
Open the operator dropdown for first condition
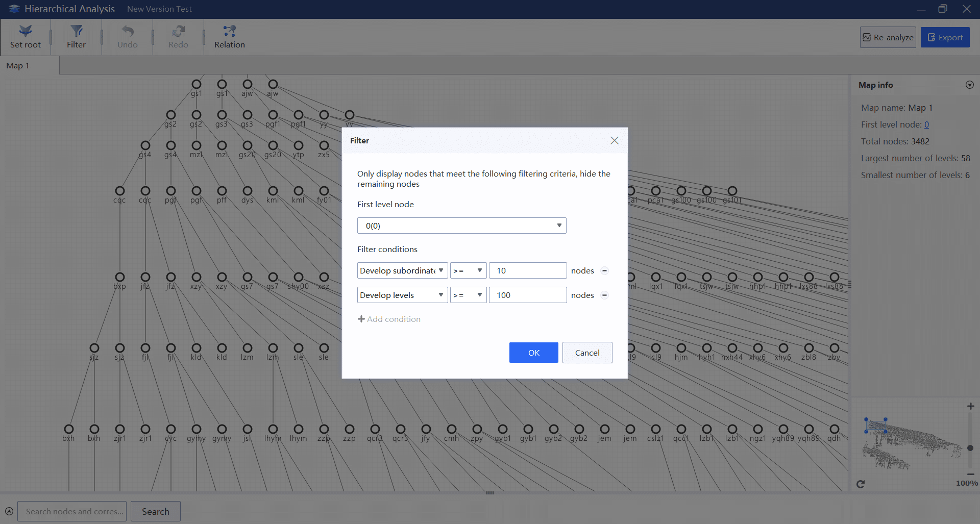click(x=468, y=270)
